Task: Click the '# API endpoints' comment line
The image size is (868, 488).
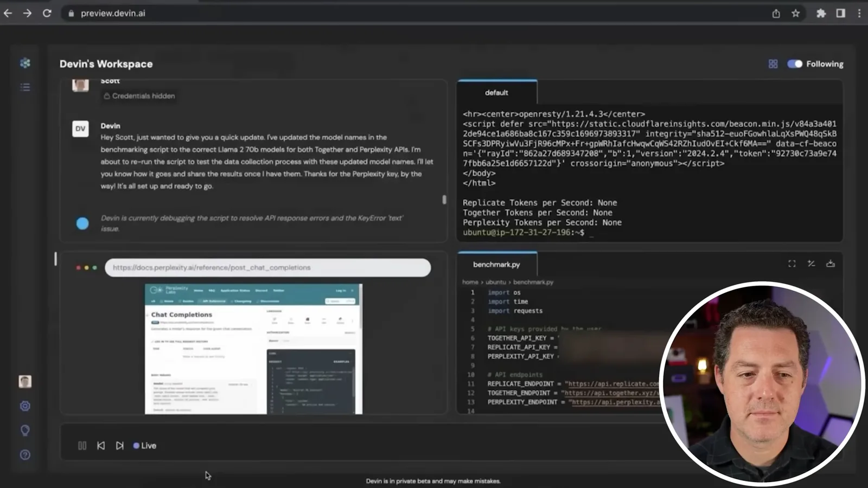Action: click(x=515, y=375)
